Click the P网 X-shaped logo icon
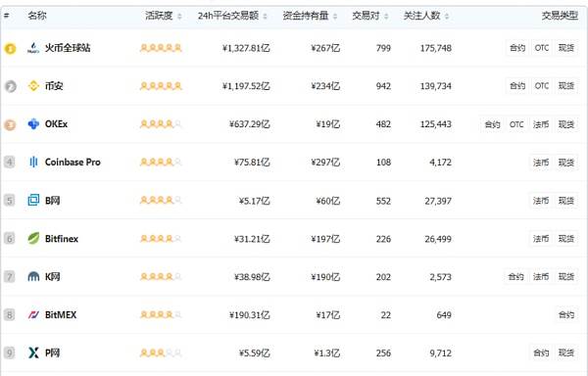Viewport: 588px width, 376px height. pos(33,352)
